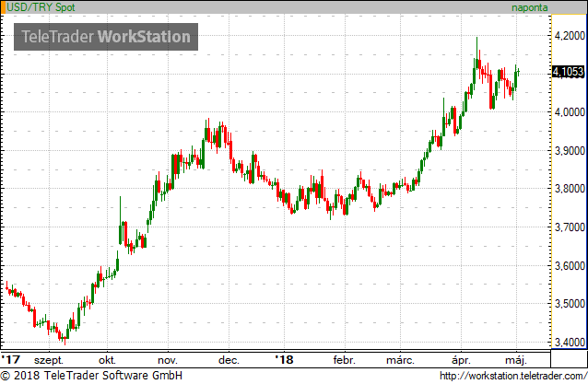Click the 3,5000 price axis label

pyautogui.click(x=570, y=304)
